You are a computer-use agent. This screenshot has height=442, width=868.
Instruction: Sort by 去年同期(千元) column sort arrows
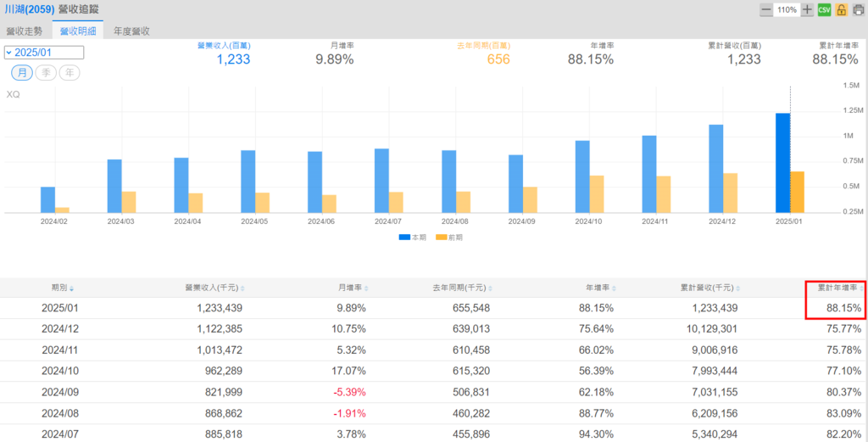[491, 288]
